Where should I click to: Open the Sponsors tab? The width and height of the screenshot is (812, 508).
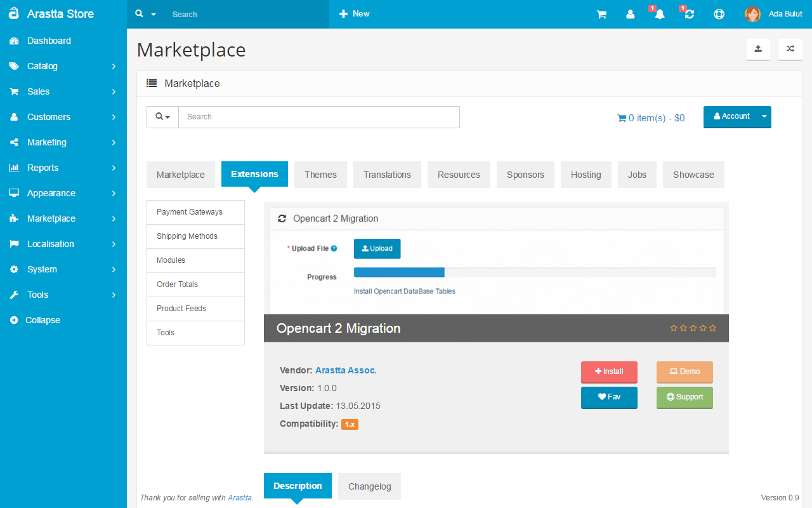[525, 175]
